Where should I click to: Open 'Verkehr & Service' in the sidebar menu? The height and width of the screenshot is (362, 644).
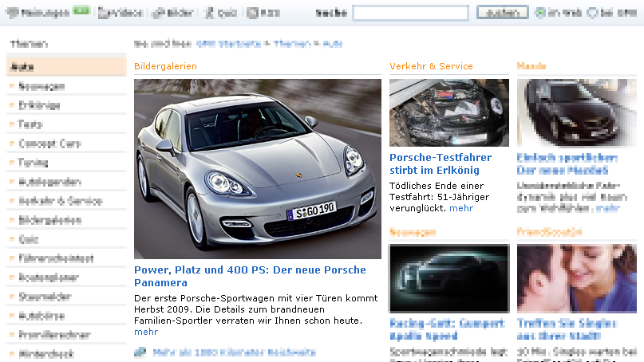click(61, 201)
